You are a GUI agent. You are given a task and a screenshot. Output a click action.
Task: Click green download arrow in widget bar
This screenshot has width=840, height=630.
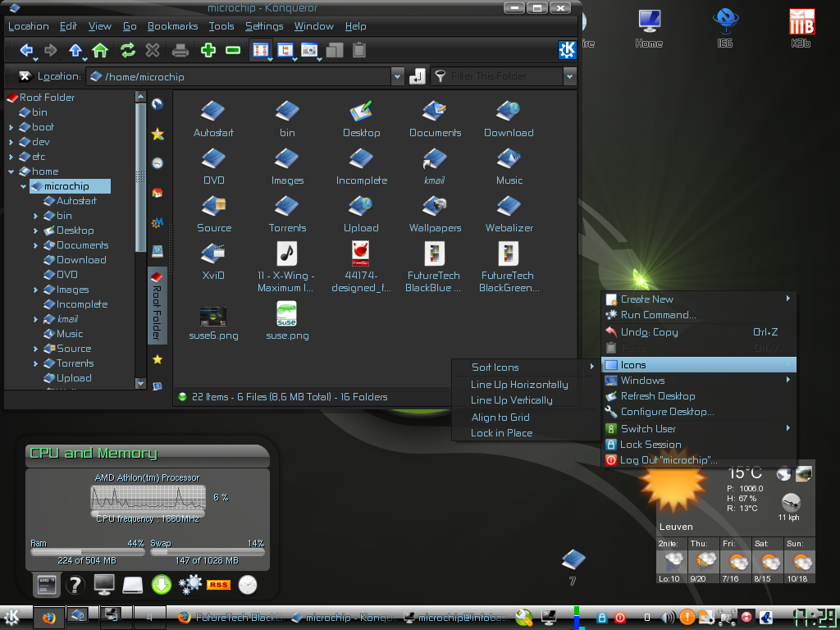click(x=162, y=584)
